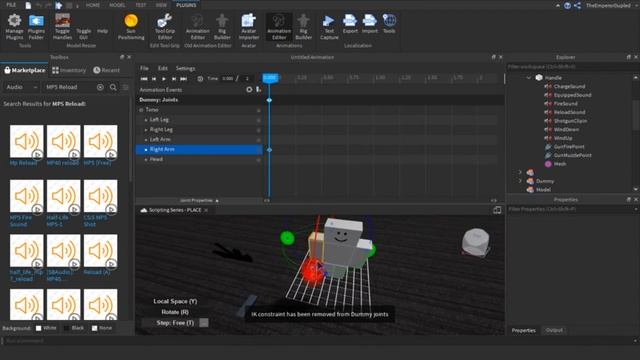This screenshot has height=360, width=640.
Task: Toggle animation looping button
Action: tap(200, 79)
